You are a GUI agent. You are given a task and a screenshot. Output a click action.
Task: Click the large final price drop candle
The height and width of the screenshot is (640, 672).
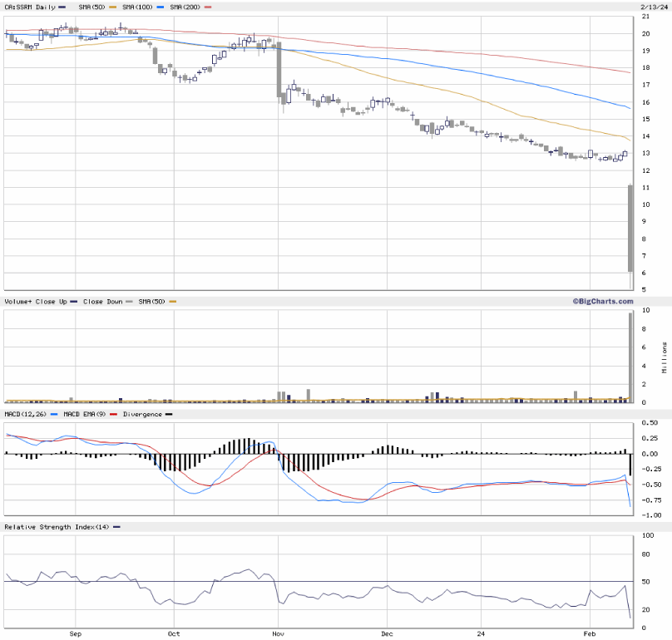tap(630, 228)
